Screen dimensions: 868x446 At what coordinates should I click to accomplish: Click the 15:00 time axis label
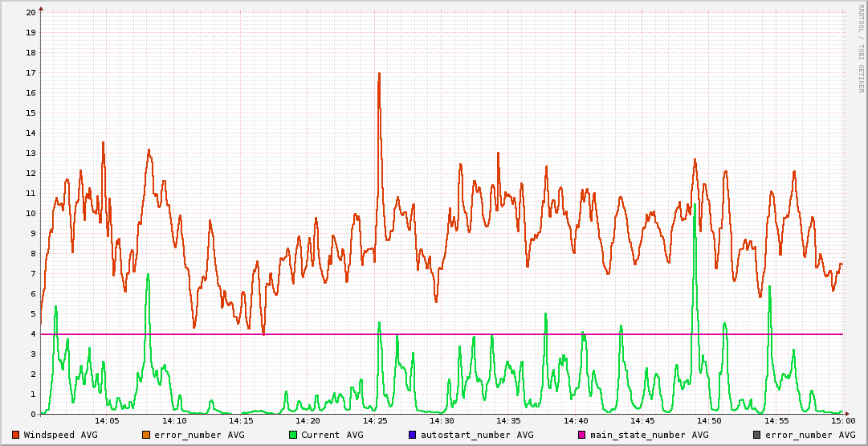(x=842, y=421)
